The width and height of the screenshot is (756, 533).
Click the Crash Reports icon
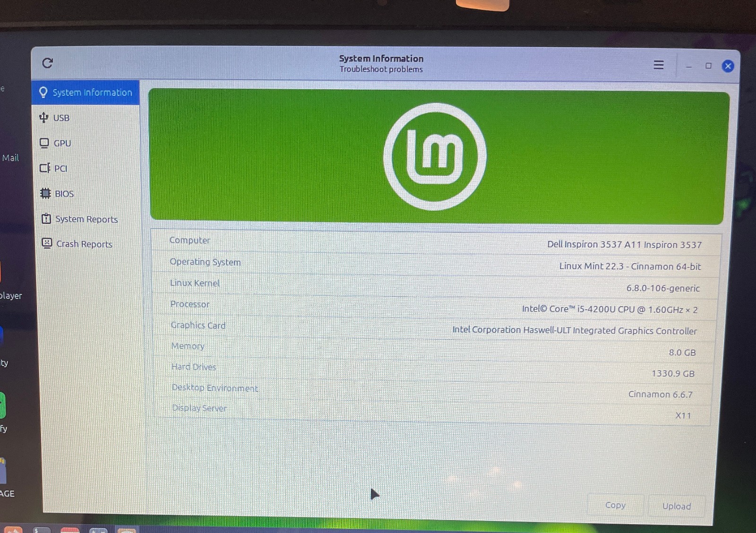47,243
